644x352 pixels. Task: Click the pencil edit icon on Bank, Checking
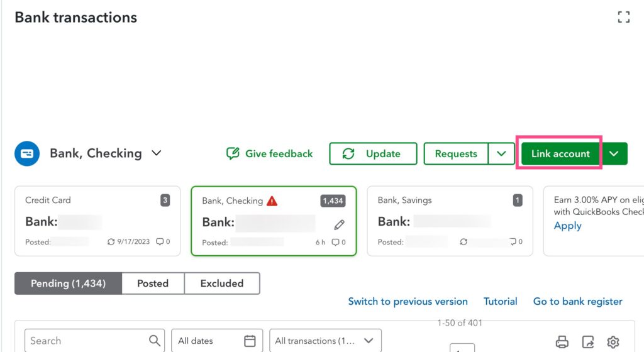coord(339,224)
